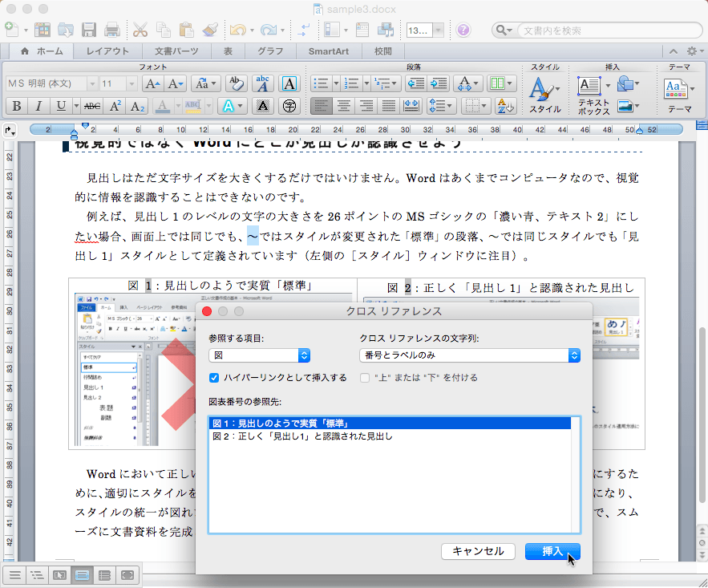Viewport: 708px width, 588px height.
Task: Collapse the ribbon with chevron
Action: coord(674,51)
